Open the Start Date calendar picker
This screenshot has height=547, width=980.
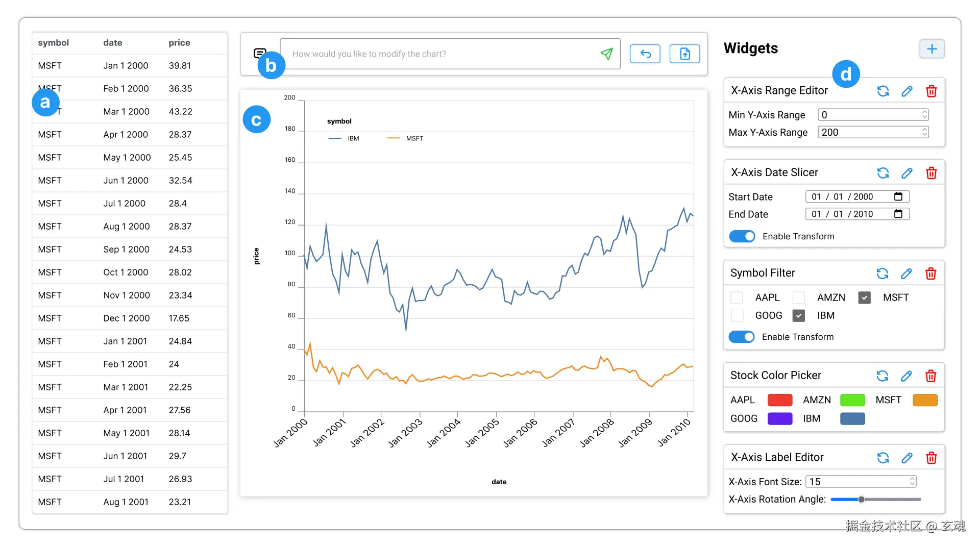(898, 196)
